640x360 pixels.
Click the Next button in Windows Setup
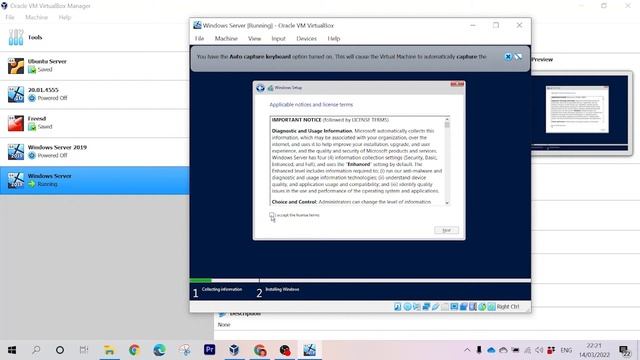(447, 230)
